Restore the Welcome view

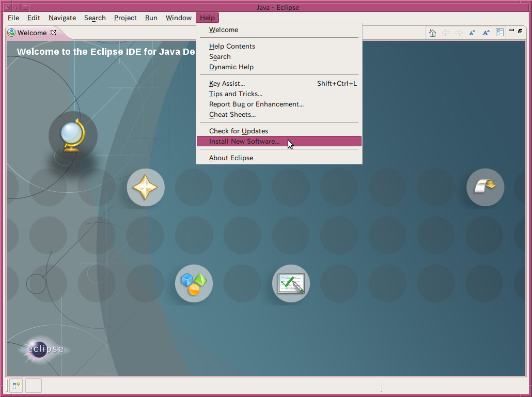click(x=520, y=31)
